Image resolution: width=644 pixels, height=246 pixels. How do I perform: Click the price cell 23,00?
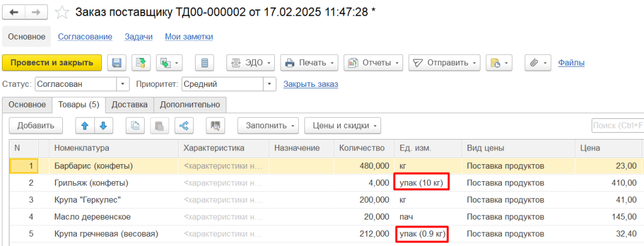coord(608,166)
